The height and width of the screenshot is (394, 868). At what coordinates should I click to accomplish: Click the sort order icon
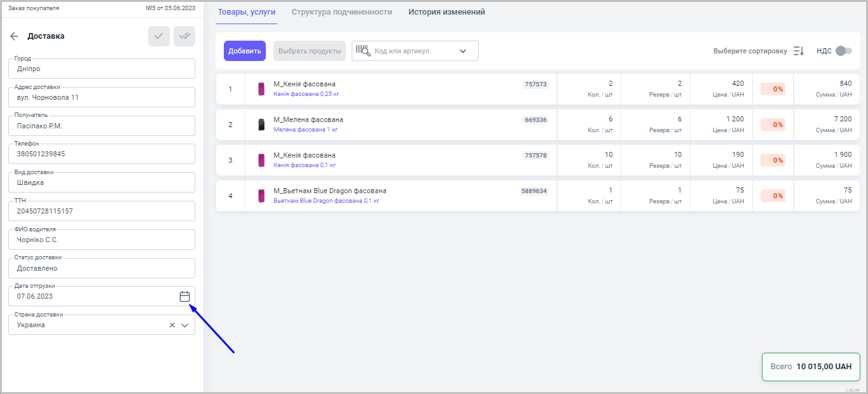(799, 51)
